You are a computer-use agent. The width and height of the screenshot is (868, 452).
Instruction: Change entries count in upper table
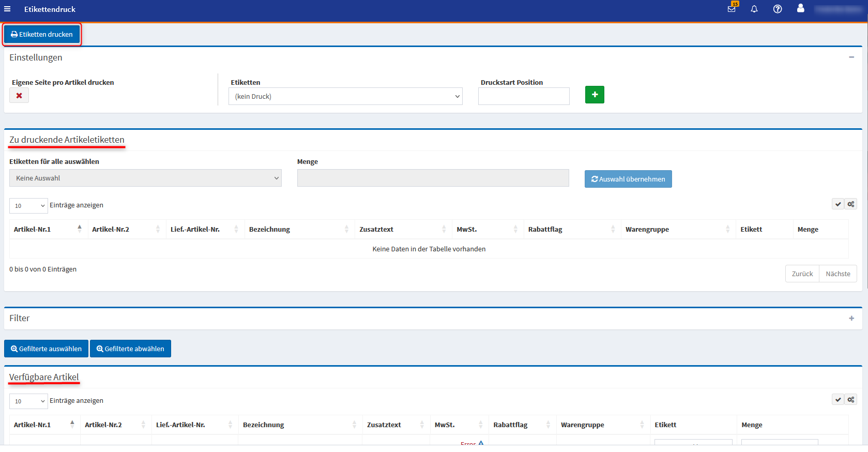[x=28, y=206]
